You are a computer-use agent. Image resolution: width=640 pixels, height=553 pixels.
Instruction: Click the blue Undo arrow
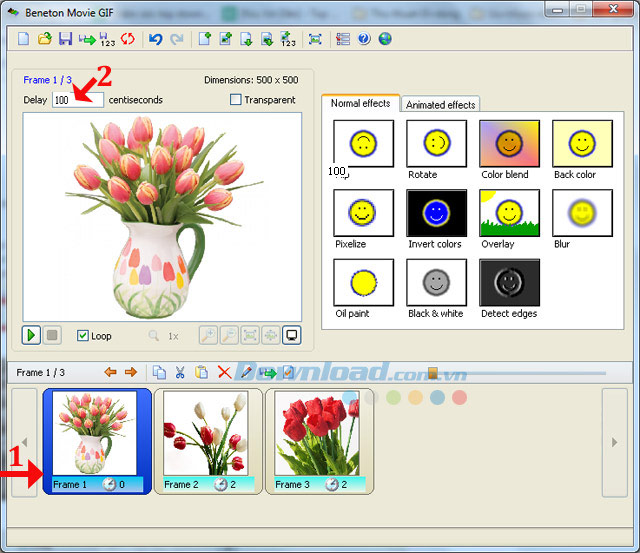[x=155, y=40]
